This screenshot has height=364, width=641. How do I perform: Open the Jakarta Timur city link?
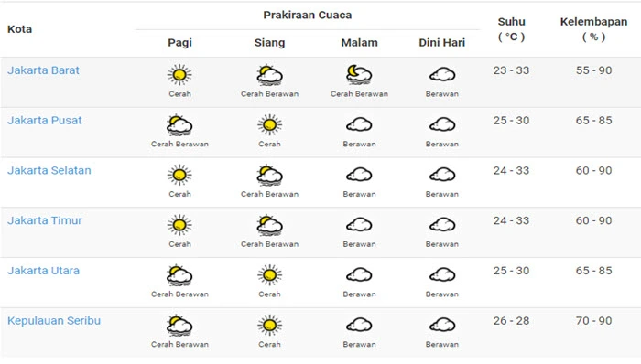click(x=45, y=220)
